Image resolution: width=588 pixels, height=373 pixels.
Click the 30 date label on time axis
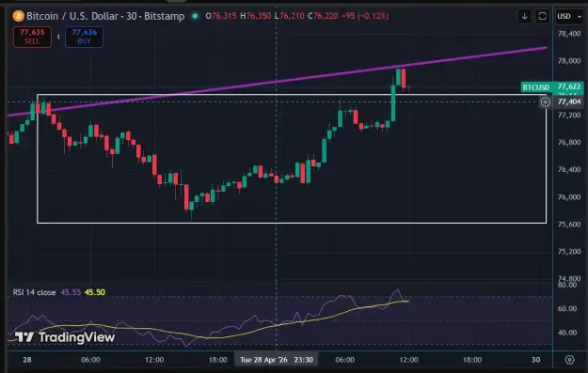[536, 360]
